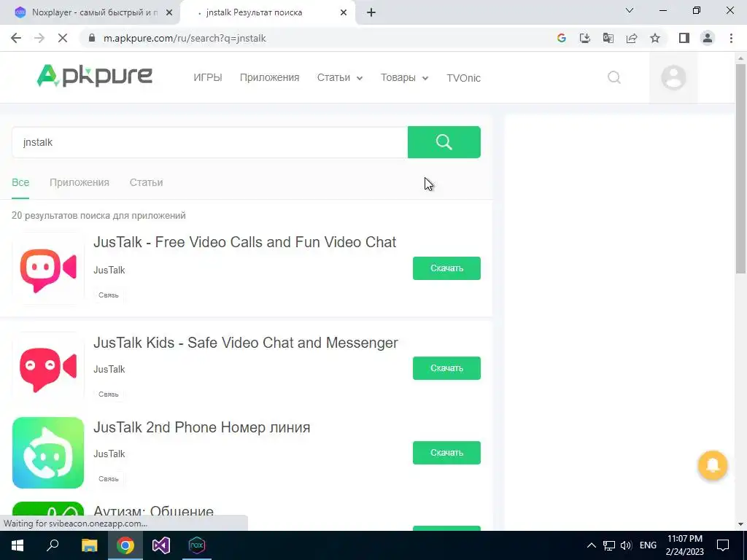This screenshot has height=560, width=747.
Task: Share this page via share icon
Action: tap(632, 38)
